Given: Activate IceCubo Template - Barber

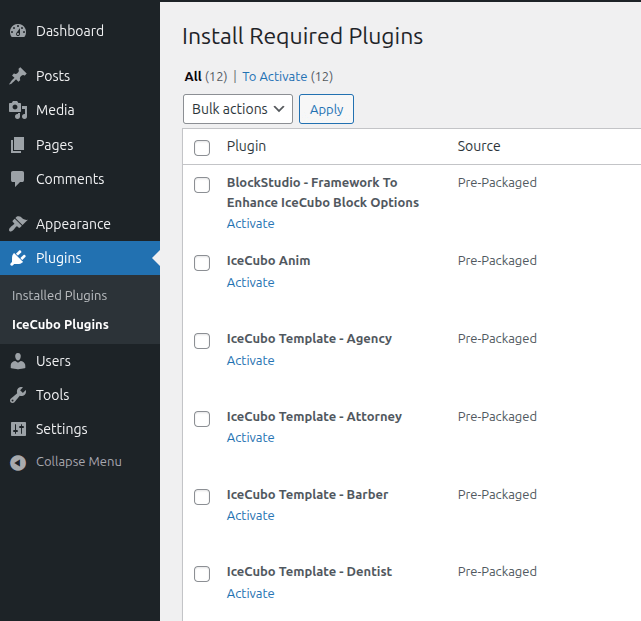Looking at the screenshot, I should point(251,516).
